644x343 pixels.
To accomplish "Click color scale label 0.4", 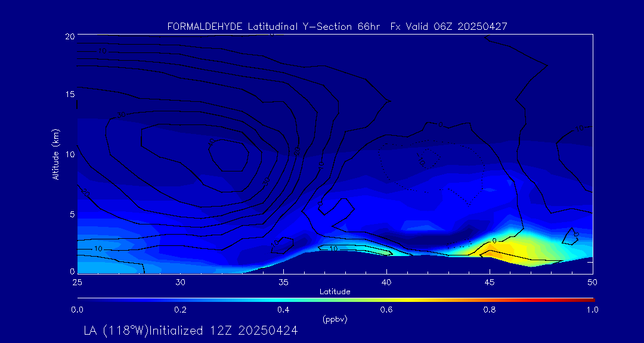I will click(283, 310).
